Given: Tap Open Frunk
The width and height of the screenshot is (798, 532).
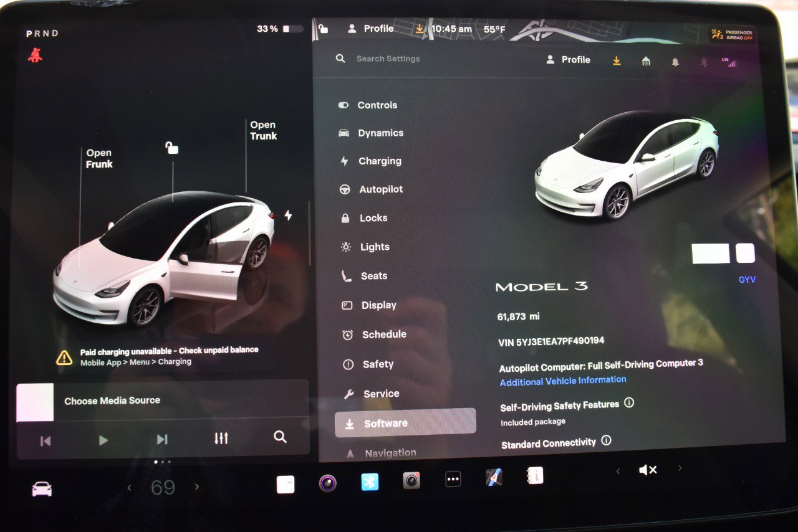Looking at the screenshot, I should coord(99,158).
